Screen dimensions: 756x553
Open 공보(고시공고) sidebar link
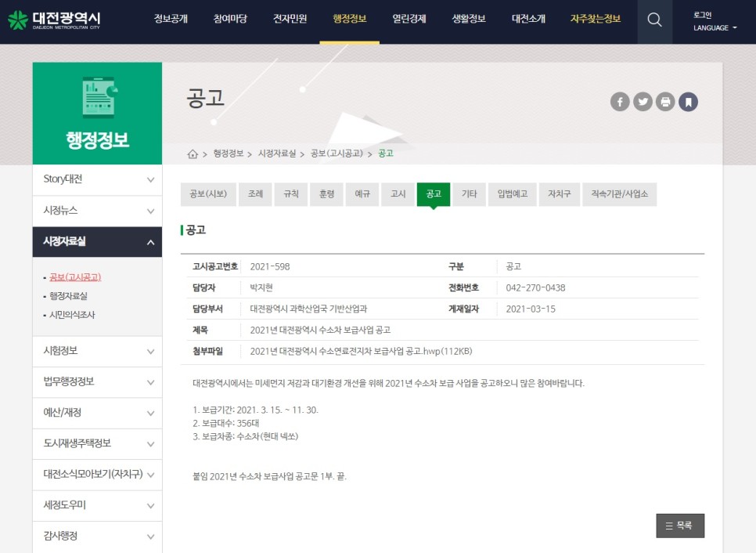click(x=75, y=277)
